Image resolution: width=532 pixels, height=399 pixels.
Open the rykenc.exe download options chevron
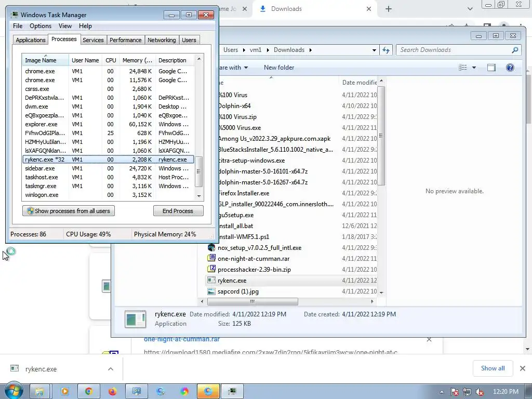click(111, 369)
